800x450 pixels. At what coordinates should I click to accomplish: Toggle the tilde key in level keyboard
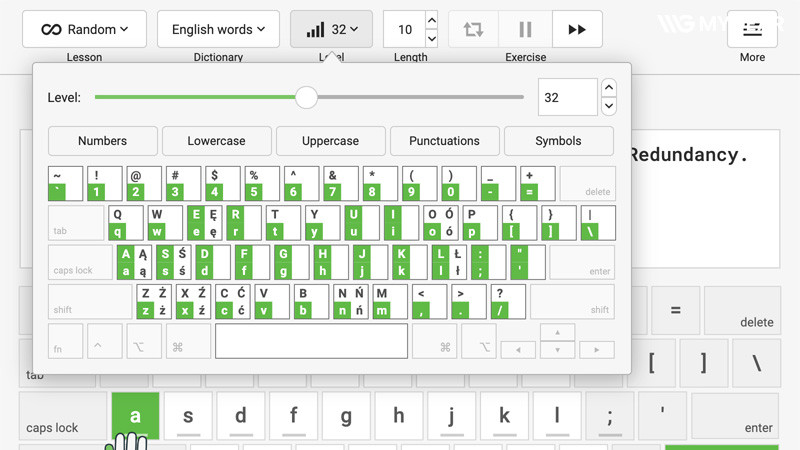coord(57,176)
